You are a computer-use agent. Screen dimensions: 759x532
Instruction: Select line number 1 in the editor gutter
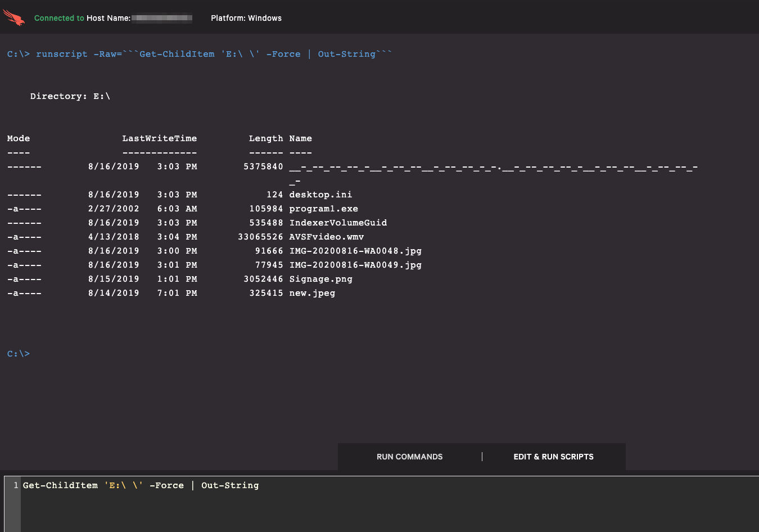[x=15, y=485]
